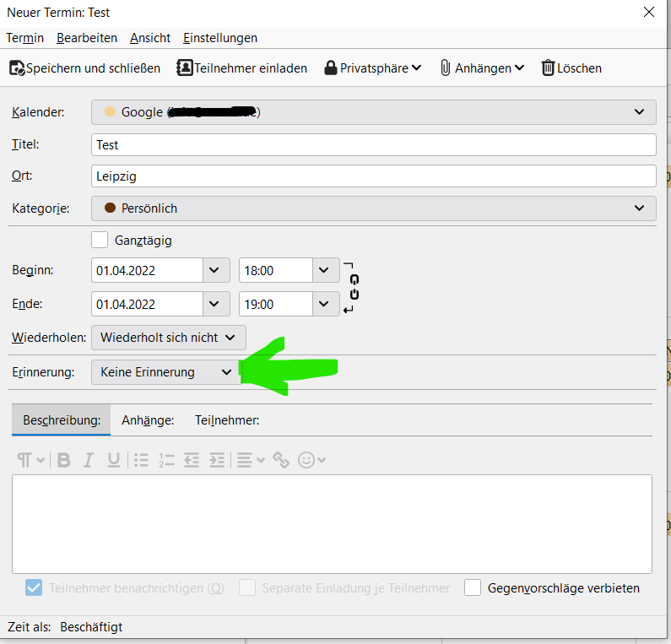Click the start/end time link icon
Viewport: 671px width, 644px height.
click(x=354, y=287)
